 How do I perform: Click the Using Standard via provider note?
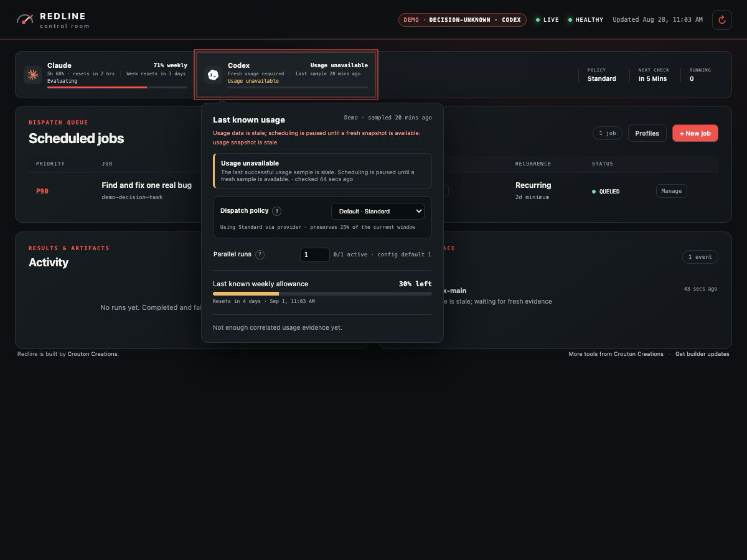click(x=318, y=227)
